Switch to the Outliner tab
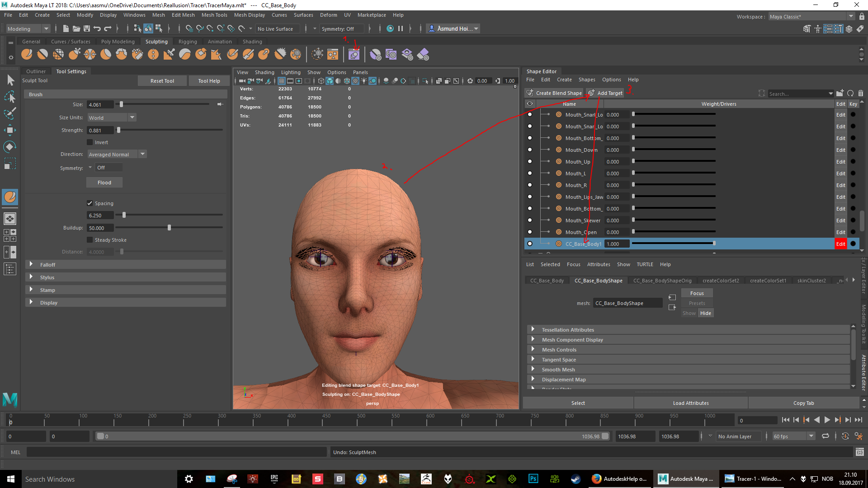This screenshot has height=488, width=868. (36, 71)
